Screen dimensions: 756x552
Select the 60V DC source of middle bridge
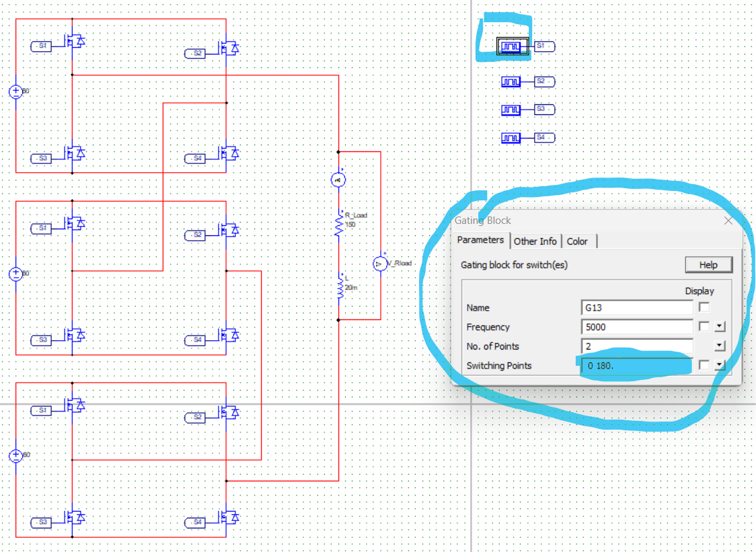tap(15, 273)
